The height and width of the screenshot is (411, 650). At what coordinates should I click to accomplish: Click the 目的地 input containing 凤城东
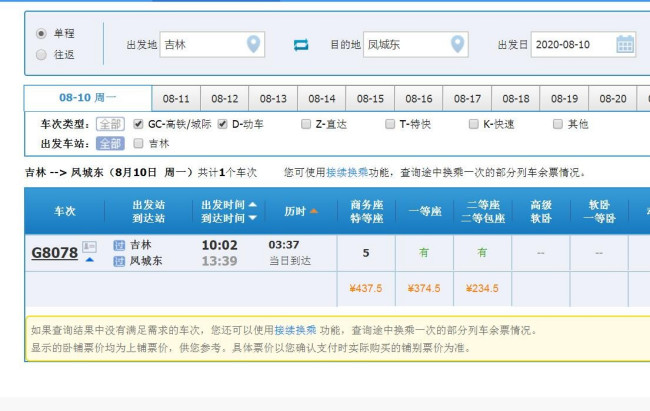coord(416,44)
